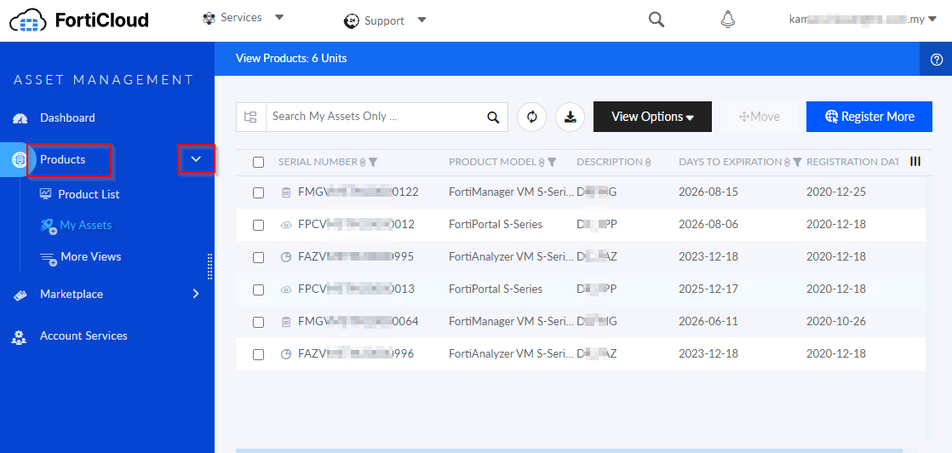
Task: Click the download export icon button
Action: [570, 117]
